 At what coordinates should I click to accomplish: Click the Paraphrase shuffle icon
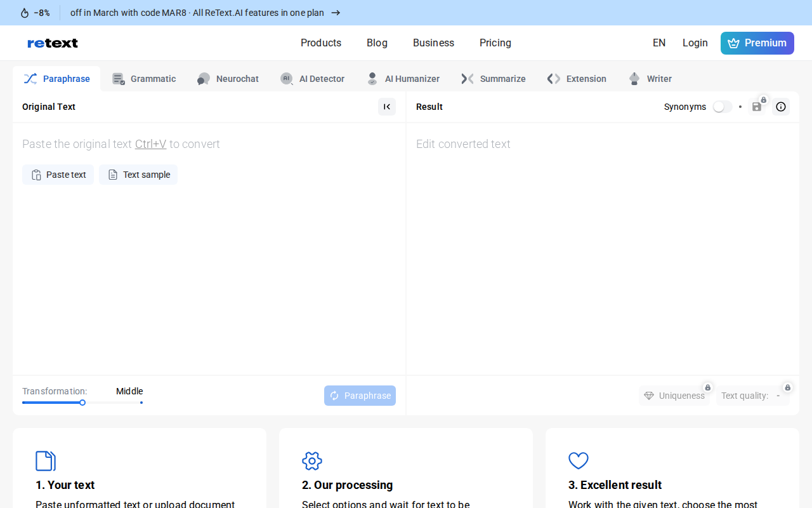[30, 79]
